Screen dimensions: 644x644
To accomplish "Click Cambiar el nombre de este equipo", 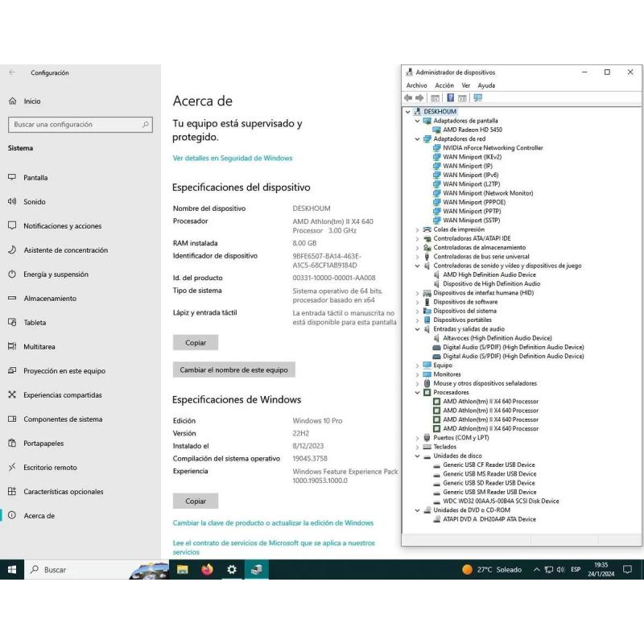I will click(233, 369).
